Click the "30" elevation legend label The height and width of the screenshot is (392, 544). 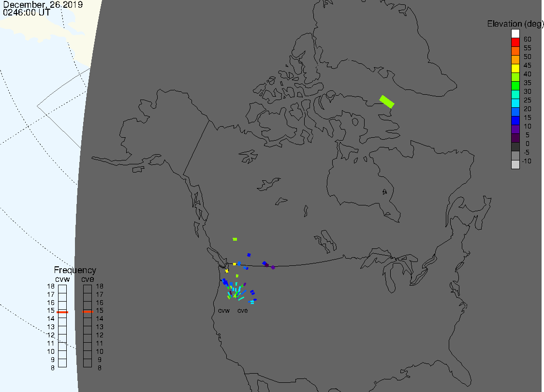click(528, 91)
